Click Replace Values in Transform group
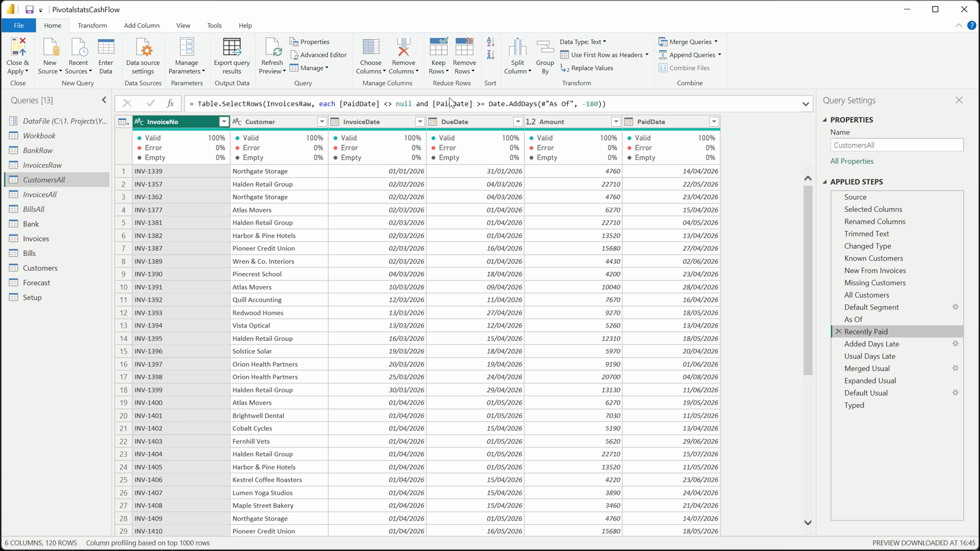The image size is (980, 551). point(586,68)
